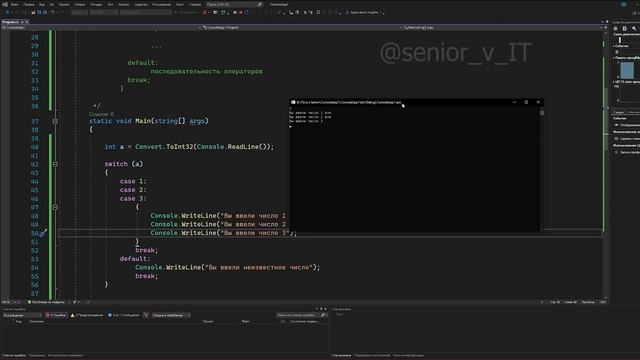Collapse the braces block at line 47
640x360 pixels.
tap(55, 207)
